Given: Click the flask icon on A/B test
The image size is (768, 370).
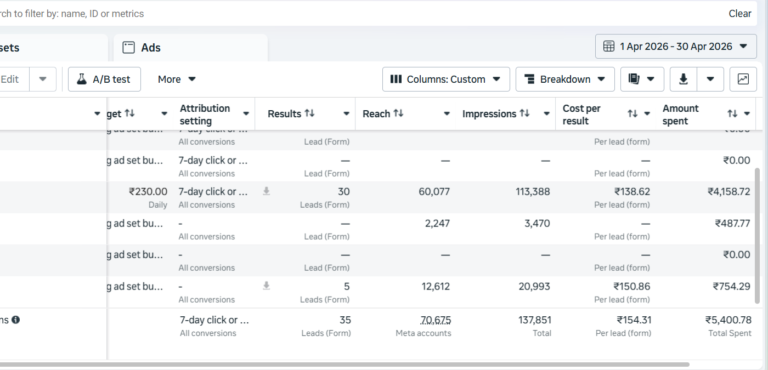Looking at the screenshot, I should pyautogui.click(x=81, y=79).
